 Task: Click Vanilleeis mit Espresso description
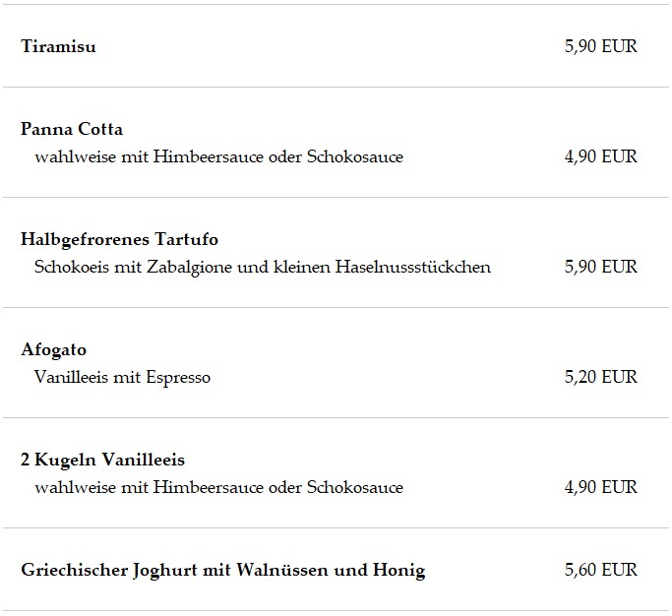[x=122, y=377]
